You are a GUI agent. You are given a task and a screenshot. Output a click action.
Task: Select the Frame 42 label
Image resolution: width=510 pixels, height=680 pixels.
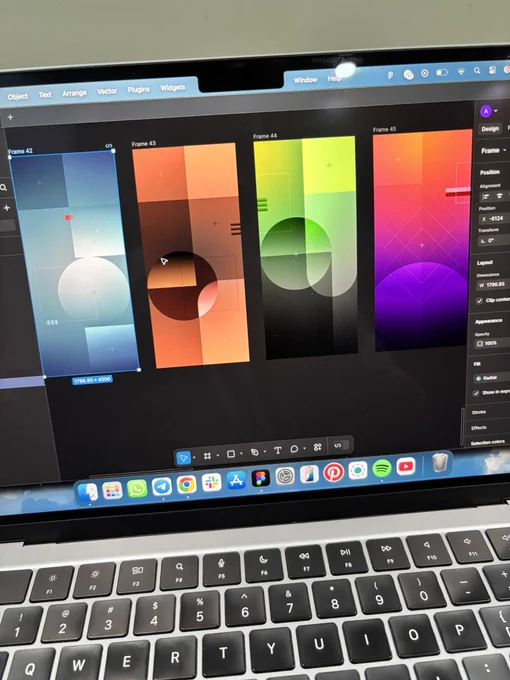pos(20,151)
